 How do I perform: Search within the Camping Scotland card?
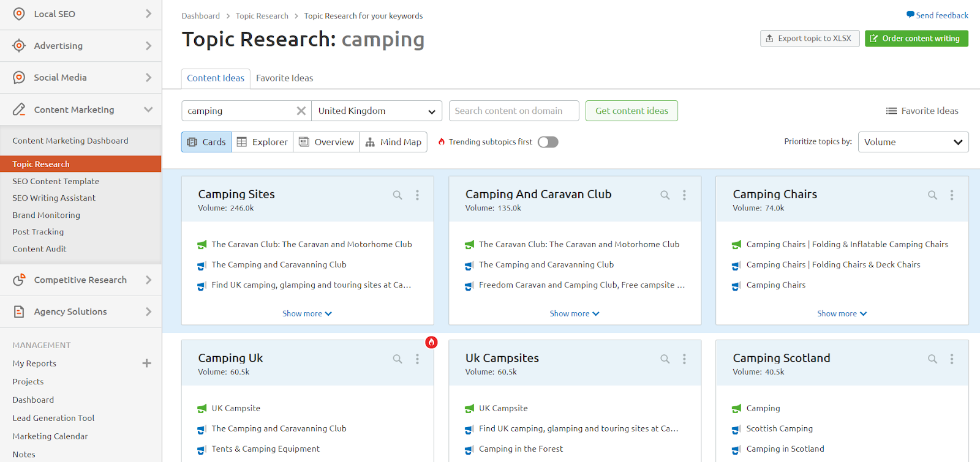tap(932, 359)
